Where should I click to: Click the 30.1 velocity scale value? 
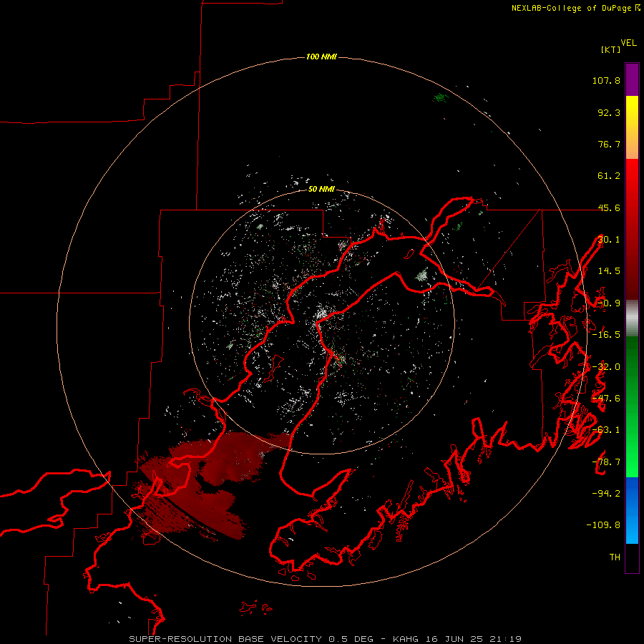[x=609, y=240]
